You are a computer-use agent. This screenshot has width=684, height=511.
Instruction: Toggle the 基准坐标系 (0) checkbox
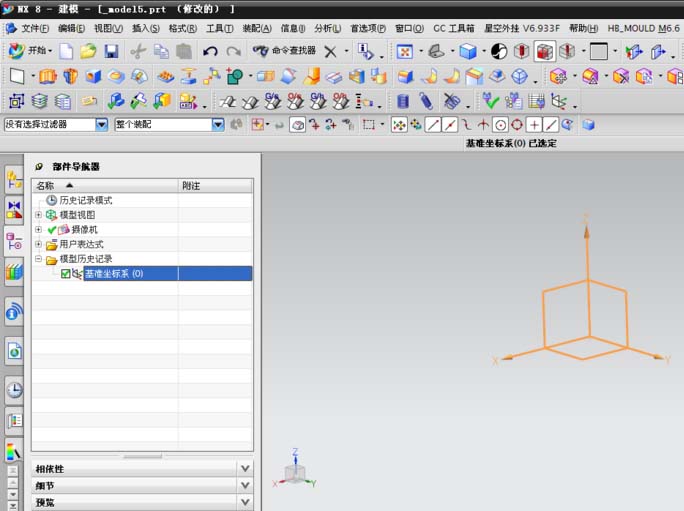pos(65,274)
